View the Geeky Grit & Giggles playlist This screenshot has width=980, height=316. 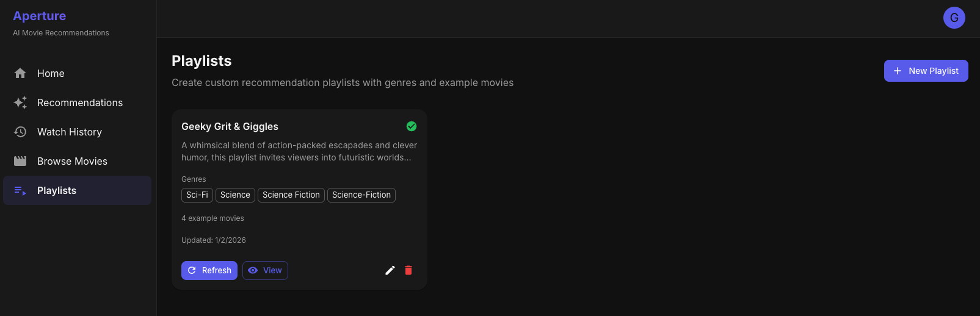pos(265,270)
